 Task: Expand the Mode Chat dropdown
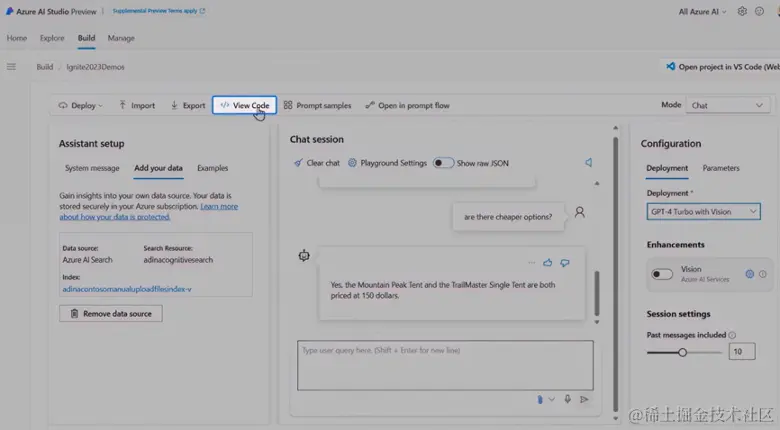pyautogui.click(x=728, y=106)
